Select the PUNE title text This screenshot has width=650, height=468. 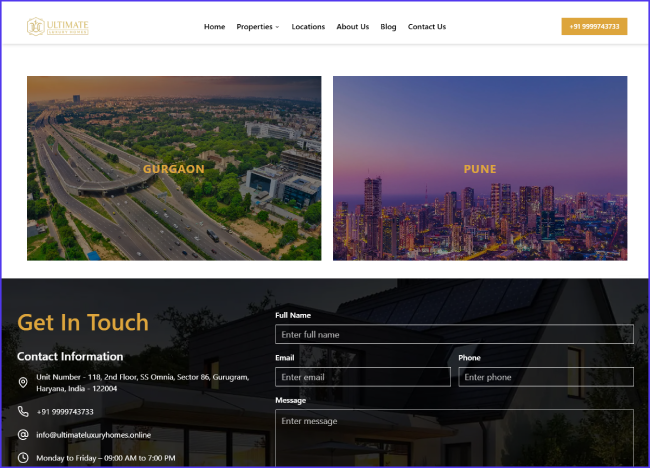[x=480, y=169]
